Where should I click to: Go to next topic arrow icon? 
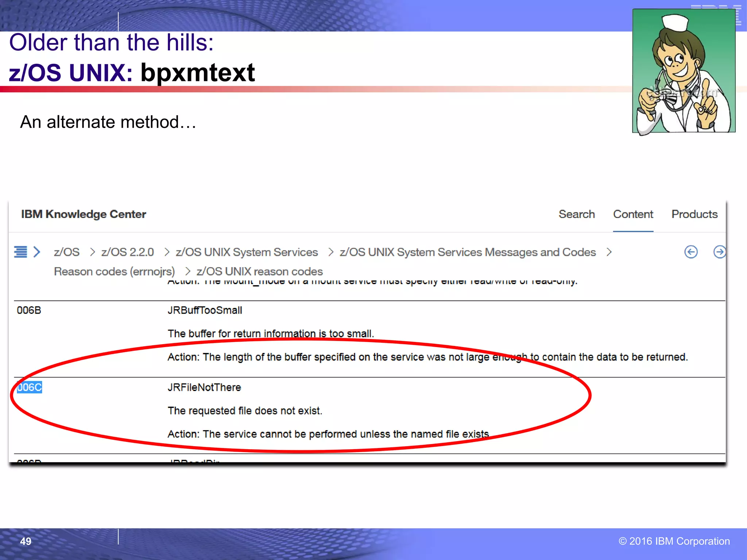tap(719, 252)
